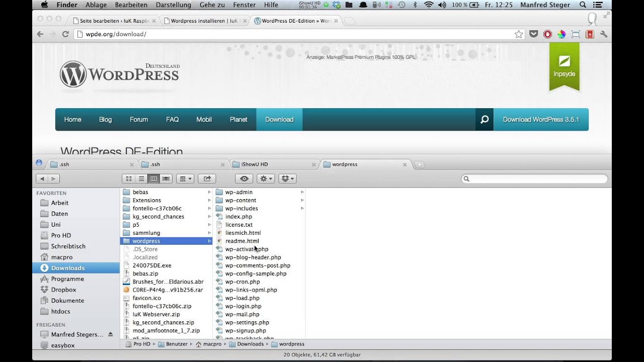The width and height of the screenshot is (644, 362).
Task: Open the FAQ link in site navigation
Action: pyautogui.click(x=172, y=120)
